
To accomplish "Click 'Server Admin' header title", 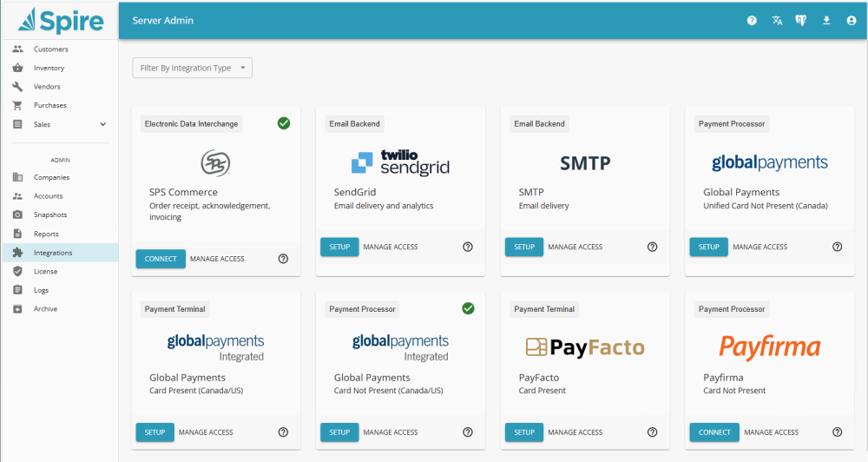I will coord(163,21).
